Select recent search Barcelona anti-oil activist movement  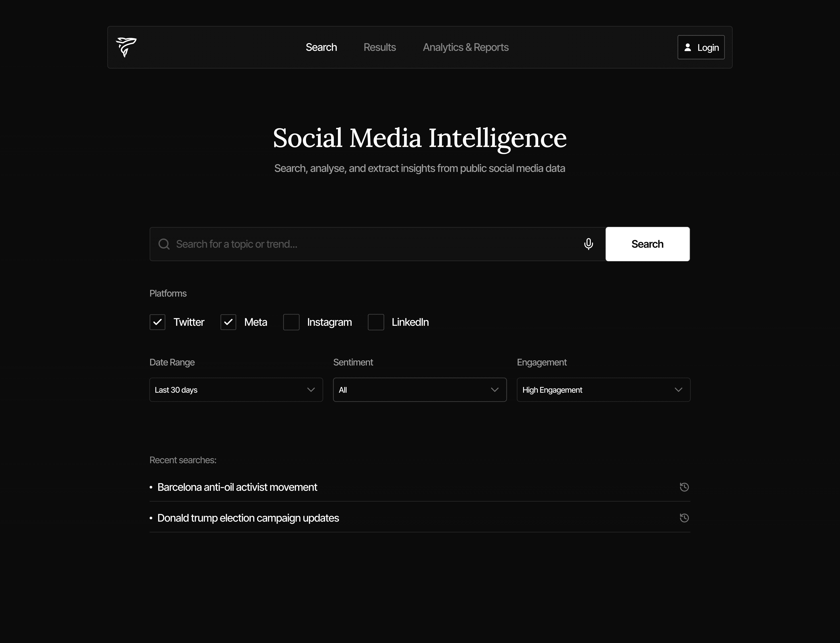[237, 487]
